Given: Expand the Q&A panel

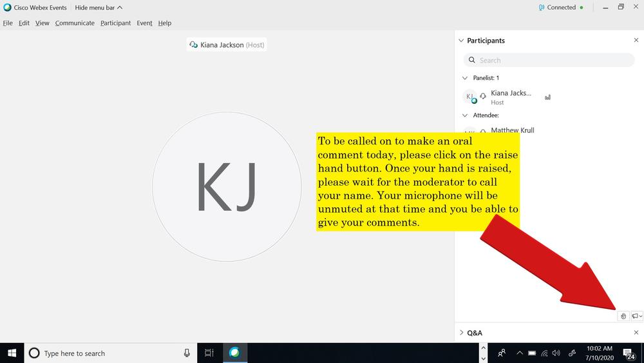Looking at the screenshot, I should coord(461,333).
